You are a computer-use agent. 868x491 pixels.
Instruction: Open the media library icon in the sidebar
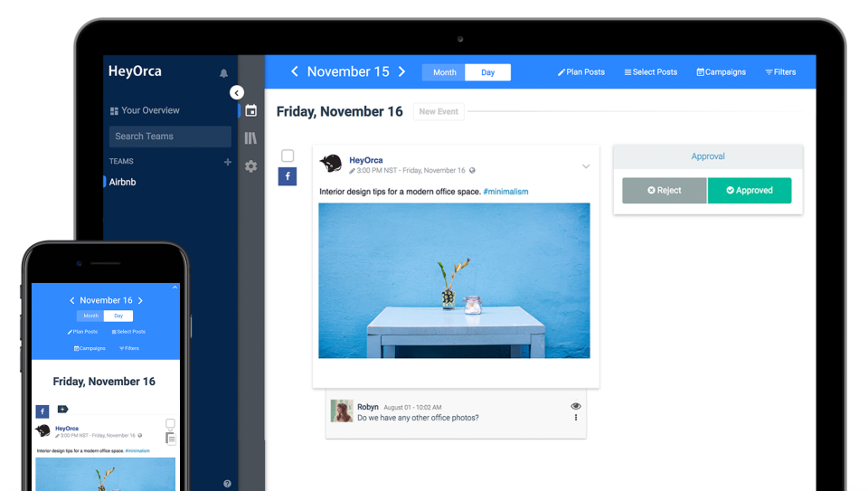coord(250,137)
